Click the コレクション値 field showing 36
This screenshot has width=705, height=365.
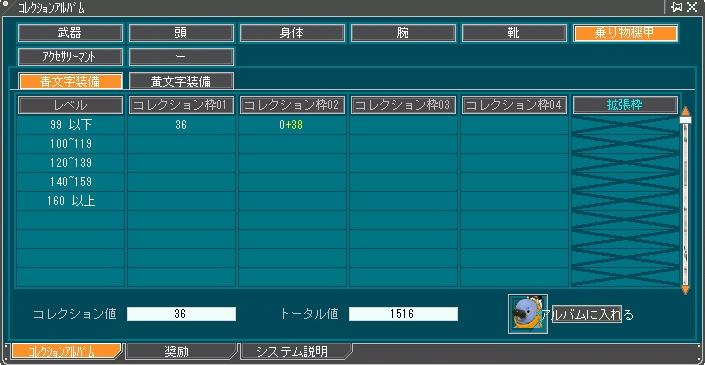pyautogui.click(x=181, y=314)
